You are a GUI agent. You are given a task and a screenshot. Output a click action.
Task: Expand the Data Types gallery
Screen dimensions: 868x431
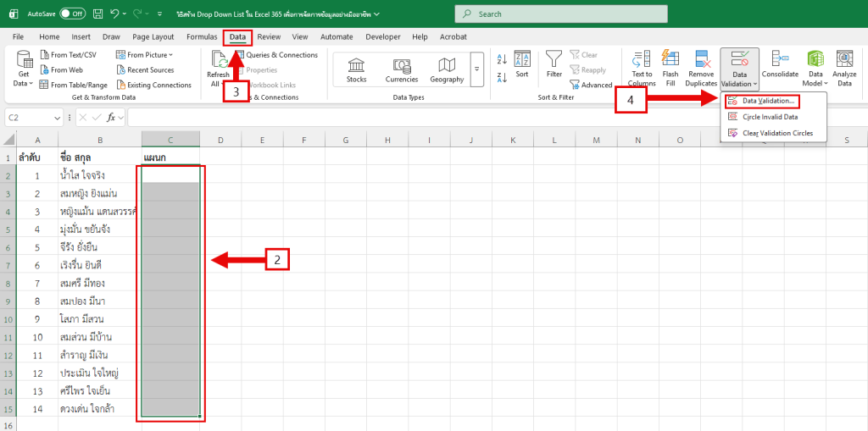476,69
